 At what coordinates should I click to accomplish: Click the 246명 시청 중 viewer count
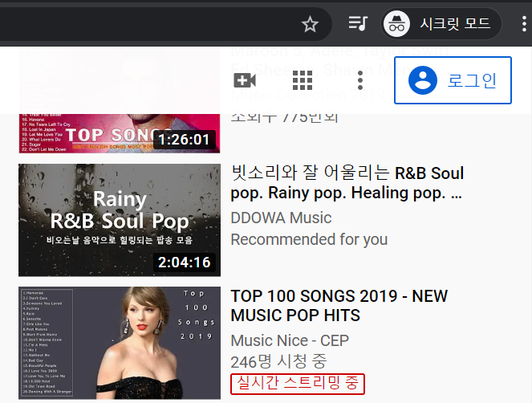pyautogui.click(x=278, y=361)
